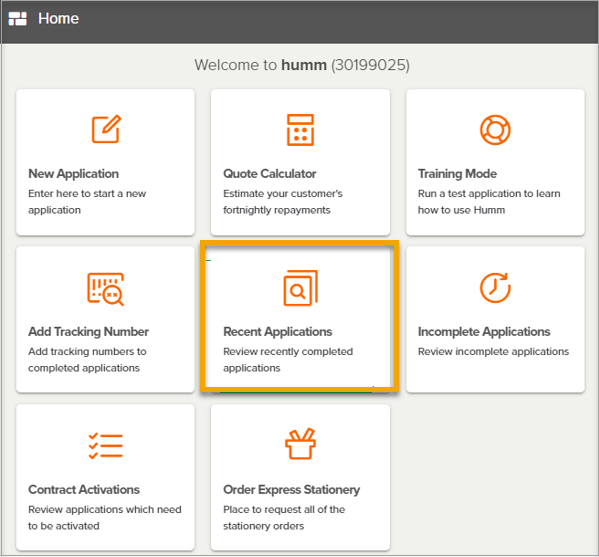Click the 'Welcome to humm (30199025)' heading
Viewport: 599px width, 557px height.
click(302, 65)
